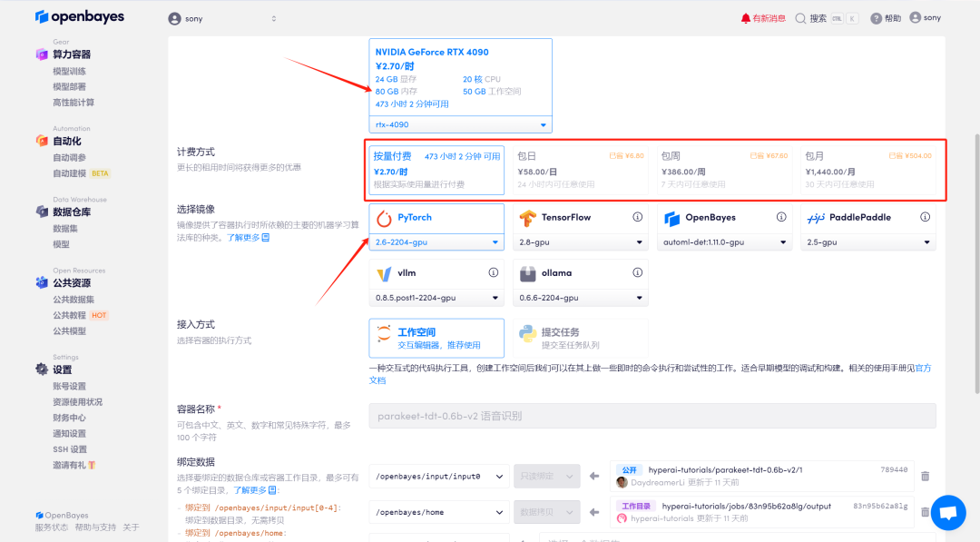Image resolution: width=980 pixels, height=542 pixels.
Task: Open OpenBayes automl-det:1.11.0-gpu dropdown
Action: click(x=724, y=241)
